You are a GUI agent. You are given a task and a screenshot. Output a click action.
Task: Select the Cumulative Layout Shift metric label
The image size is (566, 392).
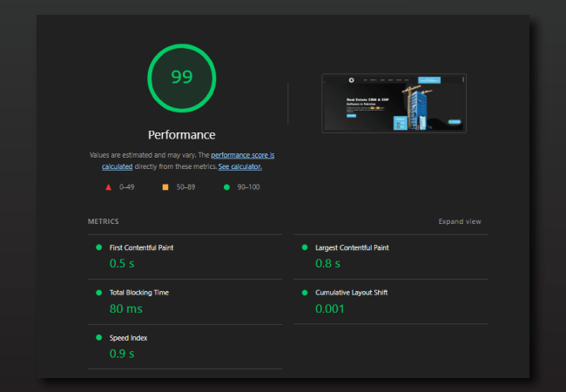(x=352, y=293)
